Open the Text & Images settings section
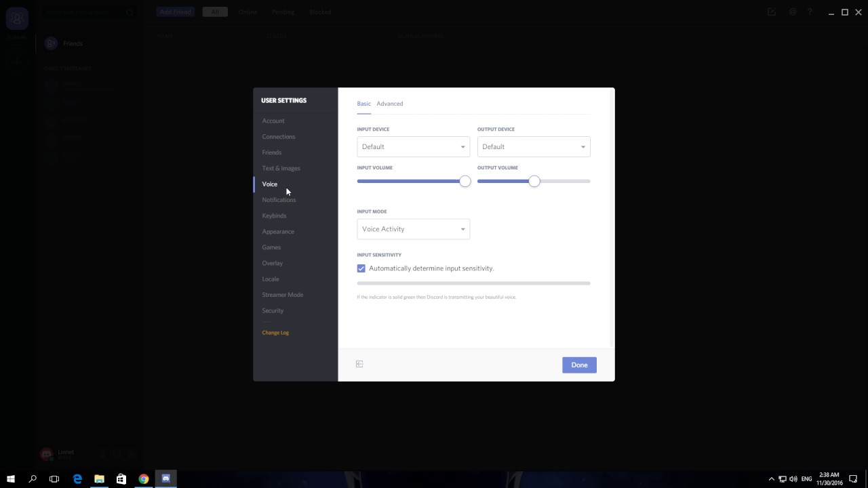 pos(281,168)
